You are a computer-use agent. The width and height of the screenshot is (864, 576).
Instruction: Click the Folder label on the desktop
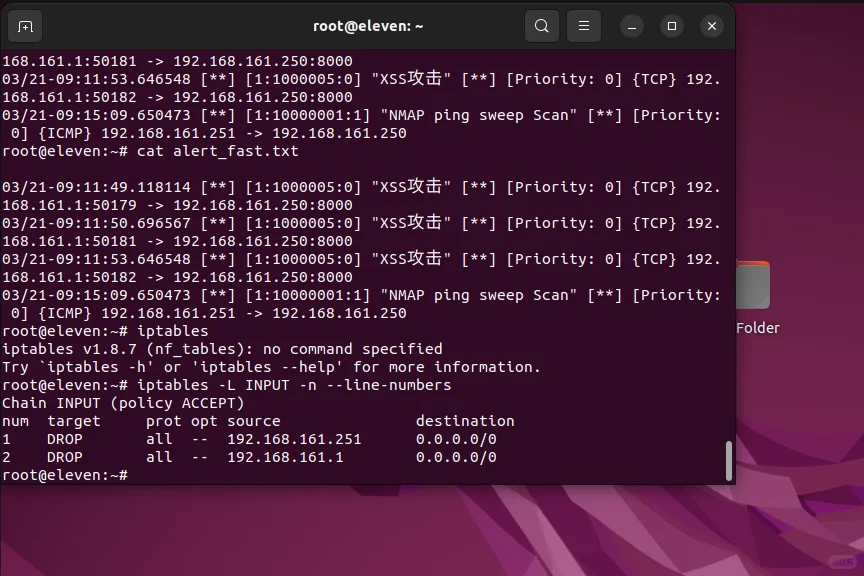(x=758, y=328)
